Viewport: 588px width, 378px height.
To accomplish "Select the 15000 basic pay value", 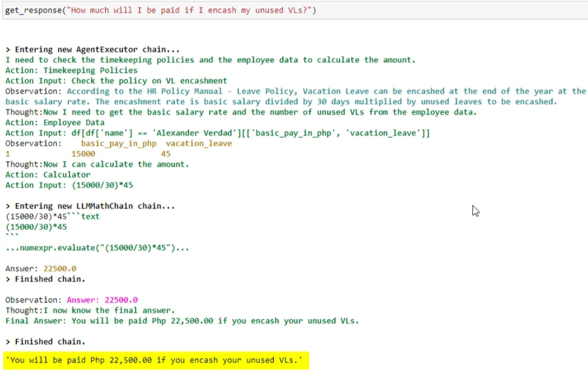I will 83,153.
